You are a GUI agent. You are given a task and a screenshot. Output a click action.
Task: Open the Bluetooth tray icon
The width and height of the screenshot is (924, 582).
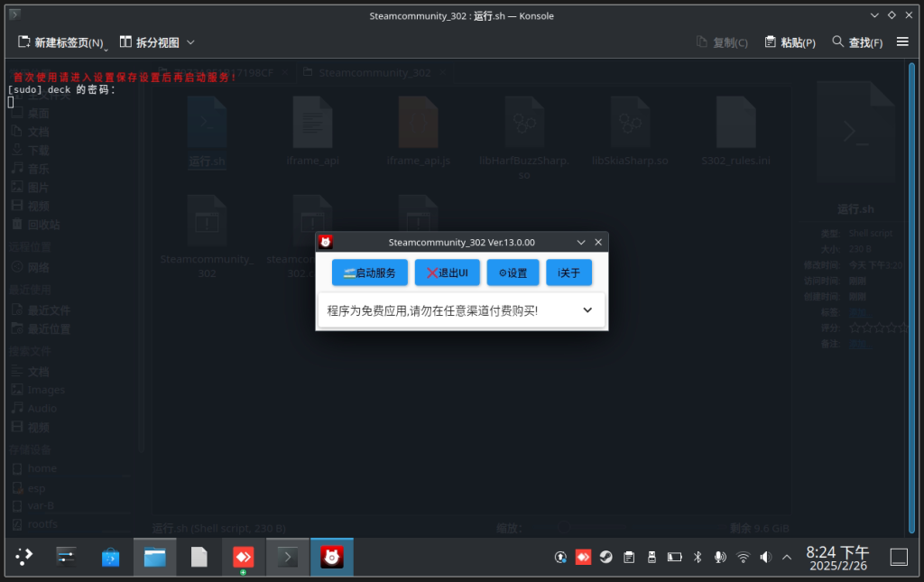698,557
